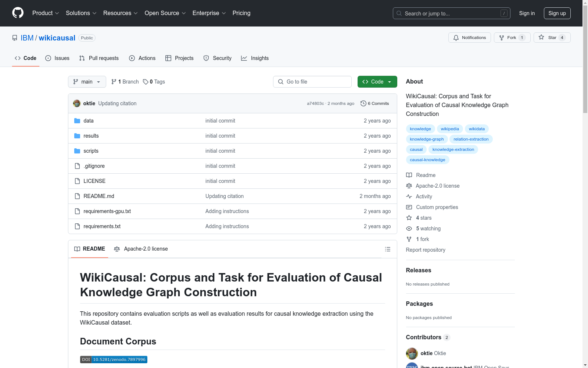The image size is (588, 368).
Task: Click the 6 Commits link
Action: (x=375, y=103)
